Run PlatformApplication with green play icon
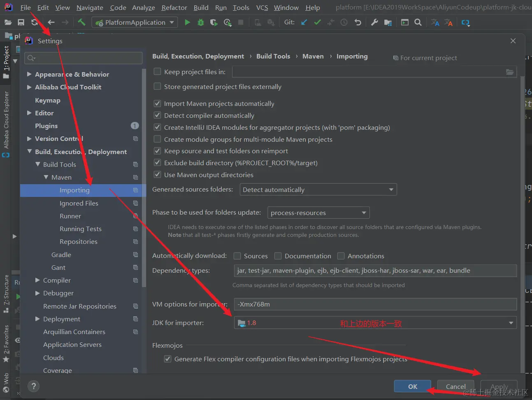This screenshot has width=532, height=400. pos(187,22)
